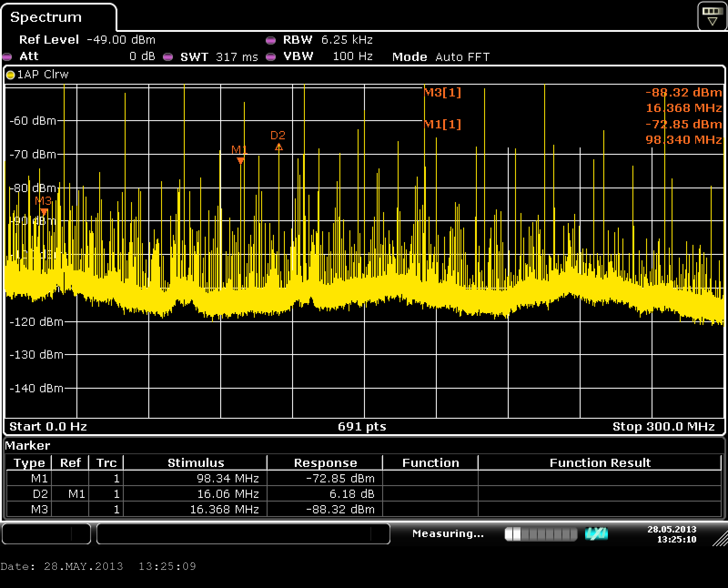Click the date and time display
The width and height of the screenshot is (728, 588).
[x=672, y=534]
